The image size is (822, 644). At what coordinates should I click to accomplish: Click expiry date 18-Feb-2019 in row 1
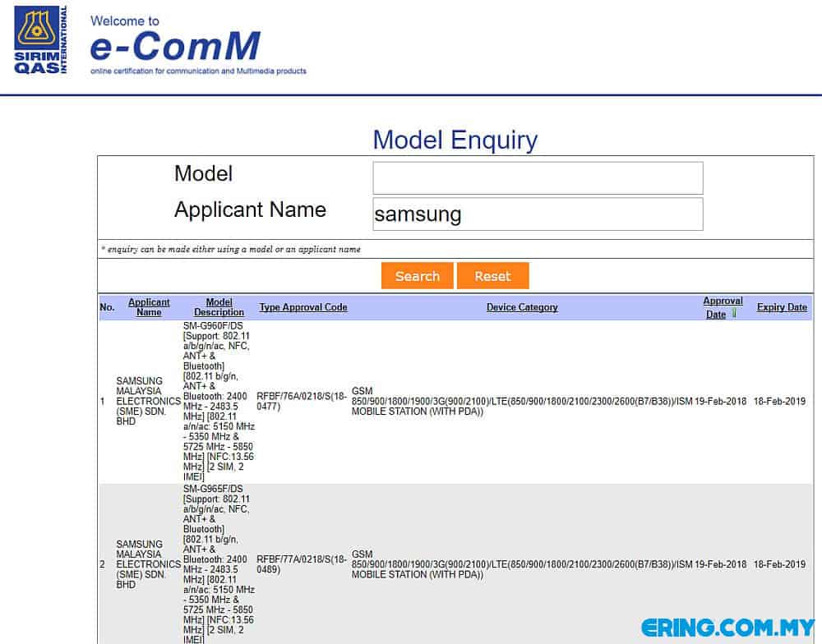click(779, 401)
